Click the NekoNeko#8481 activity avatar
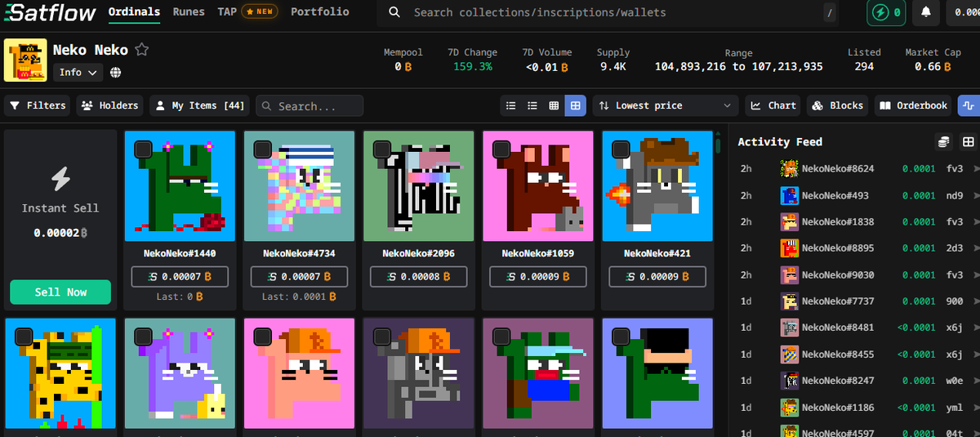Viewport: 980px width, 437px height. (789, 328)
